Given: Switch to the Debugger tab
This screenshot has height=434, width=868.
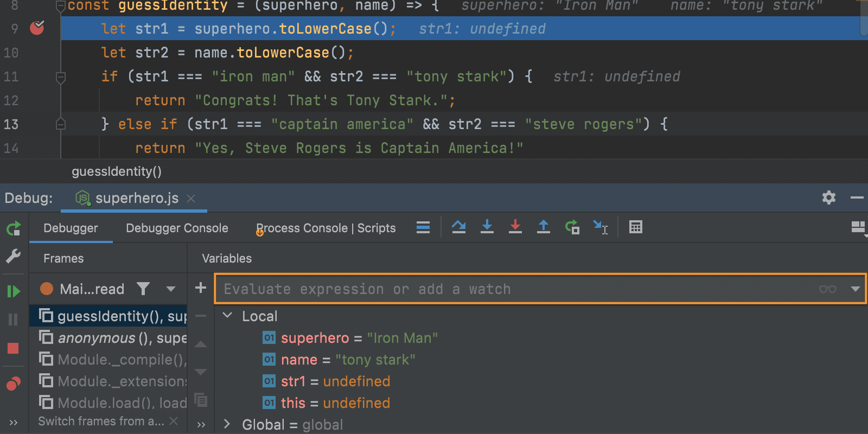Looking at the screenshot, I should (71, 228).
